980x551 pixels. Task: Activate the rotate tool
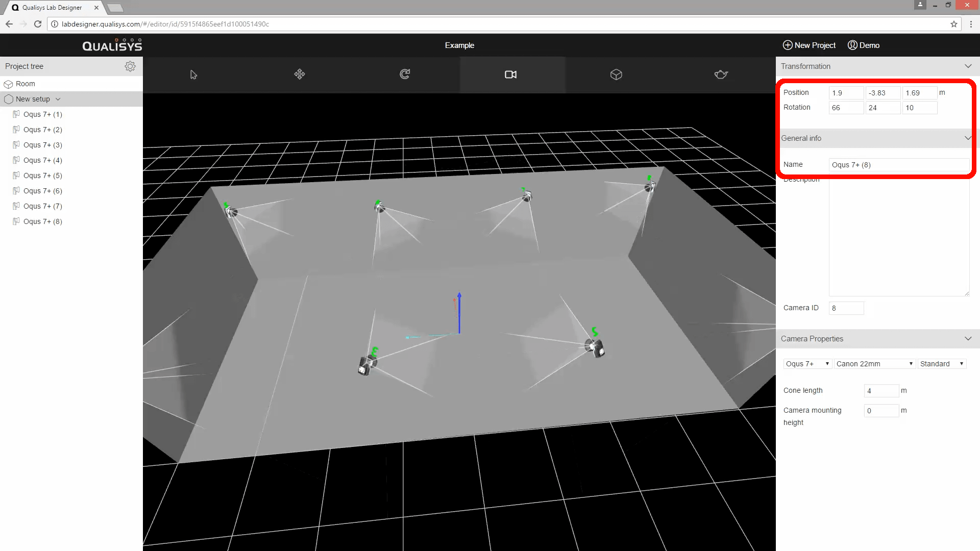click(405, 74)
